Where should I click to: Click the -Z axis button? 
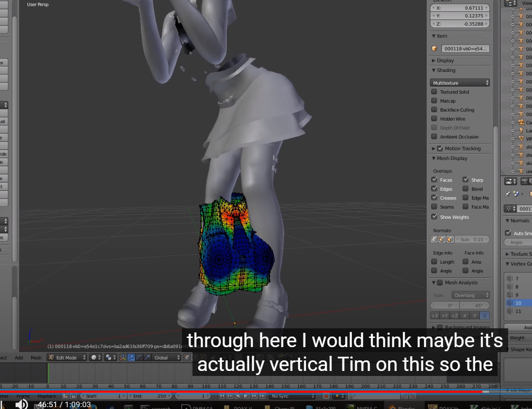pos(484,315)
